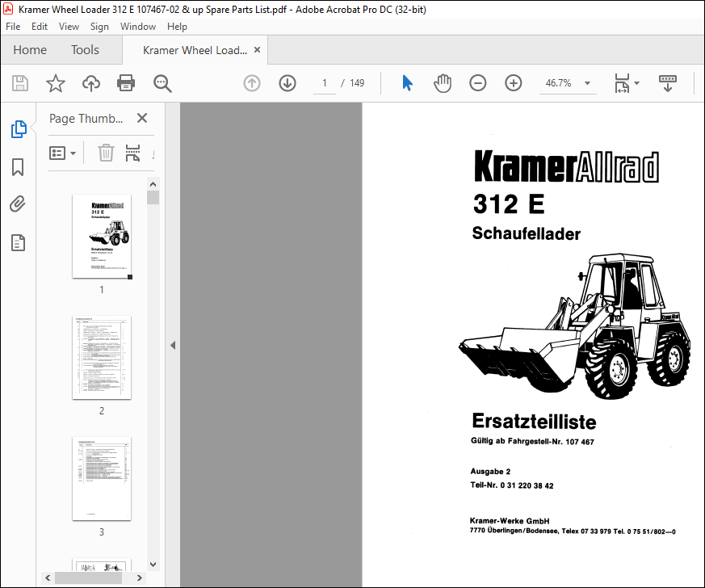Click the 'Kramer-Werke GmbH' text
The width and height of the screenshot is (705, 588).
tap(510, 521)
